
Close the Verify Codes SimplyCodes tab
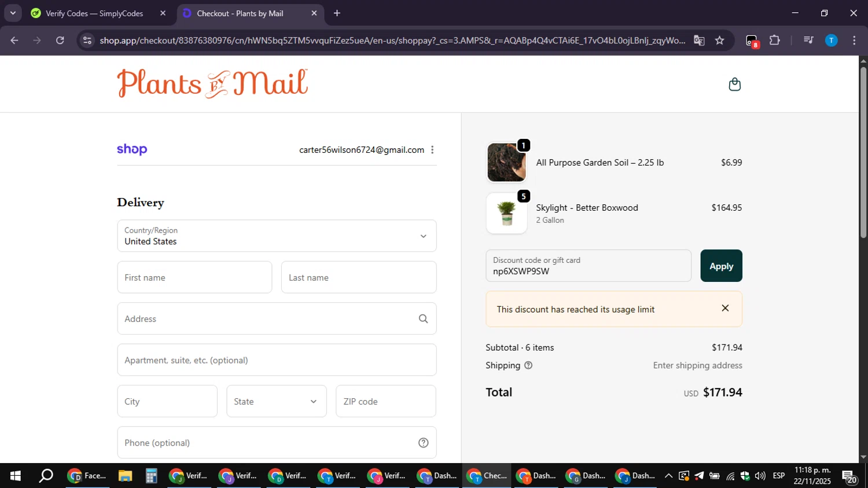pyautogui.click(x=163, y=13)
